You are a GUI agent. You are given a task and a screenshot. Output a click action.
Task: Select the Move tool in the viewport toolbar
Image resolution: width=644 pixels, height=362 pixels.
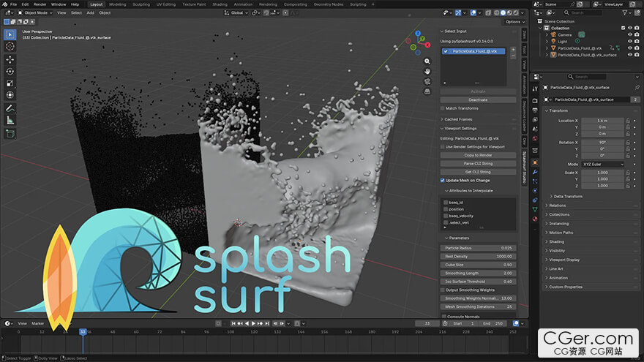coord(10,59)
